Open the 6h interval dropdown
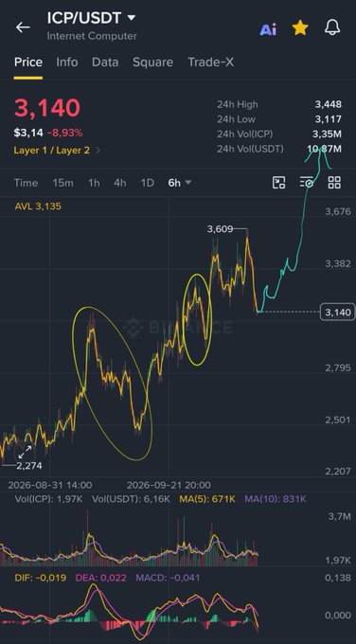Screen dimensions: 356x644 coord(180,183)
